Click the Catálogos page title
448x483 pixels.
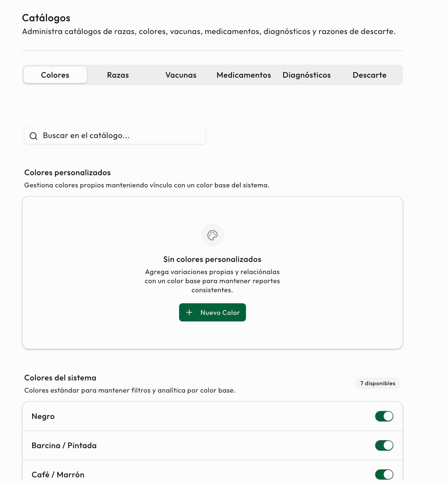pos(46,18)
